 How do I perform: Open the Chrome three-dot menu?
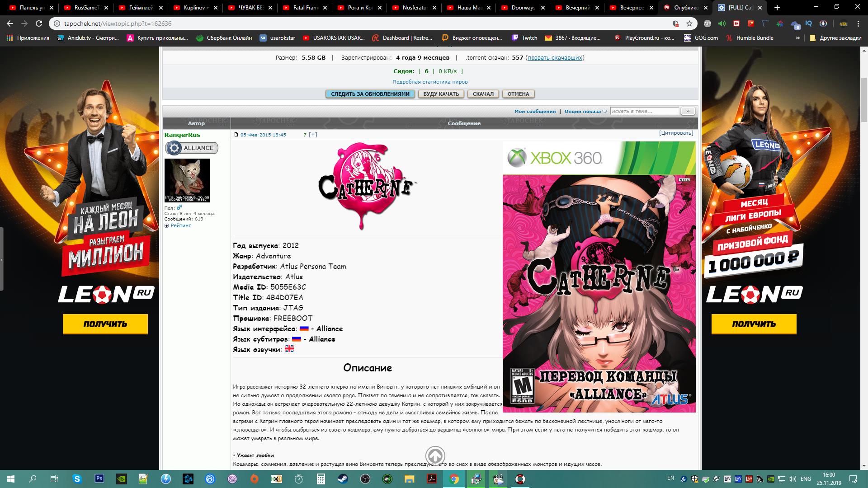(x=858, y=23)
